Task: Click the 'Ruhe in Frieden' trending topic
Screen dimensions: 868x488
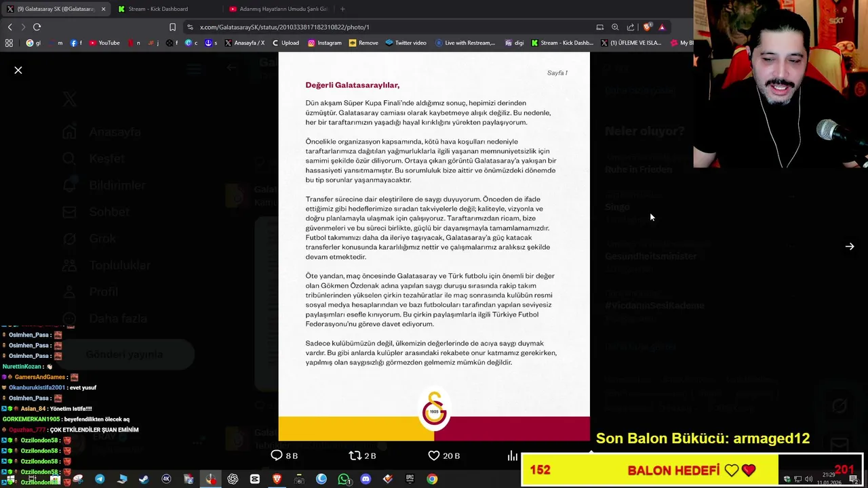Action: click(x=639, y=169)
